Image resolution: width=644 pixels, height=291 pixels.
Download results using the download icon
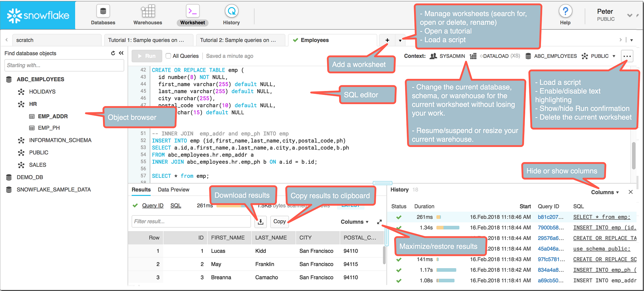pyautogui.click(x=261, y=222)
